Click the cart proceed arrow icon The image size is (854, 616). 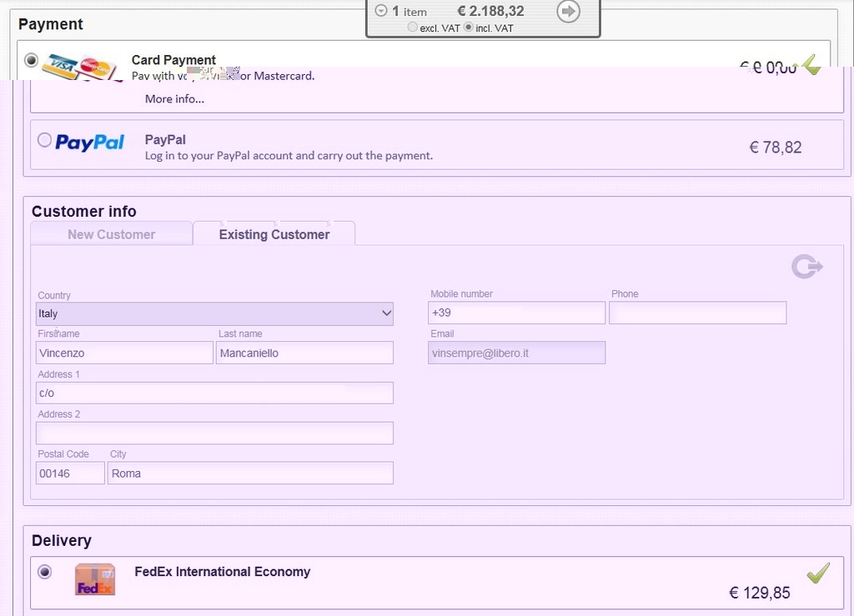coord(568,11)
